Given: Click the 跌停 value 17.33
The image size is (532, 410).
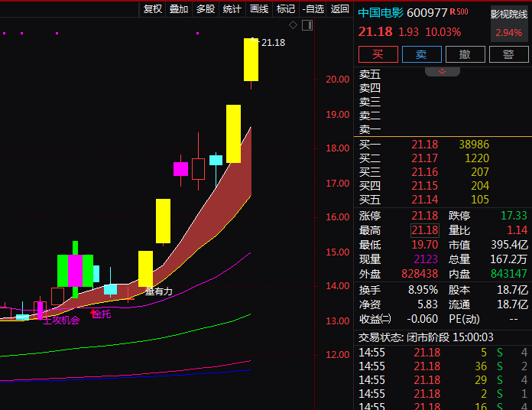Looking at the screenshot, I should (x=514, y=216).
